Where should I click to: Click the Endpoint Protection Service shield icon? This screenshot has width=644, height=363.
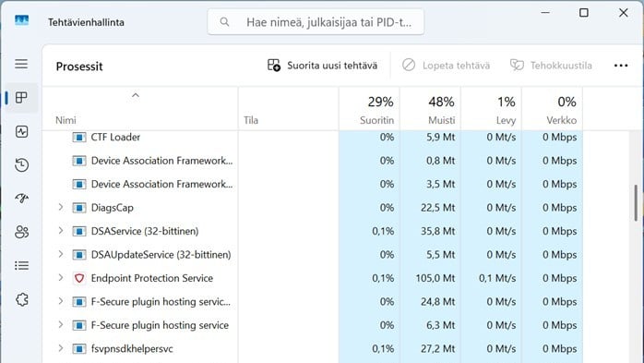79,278
